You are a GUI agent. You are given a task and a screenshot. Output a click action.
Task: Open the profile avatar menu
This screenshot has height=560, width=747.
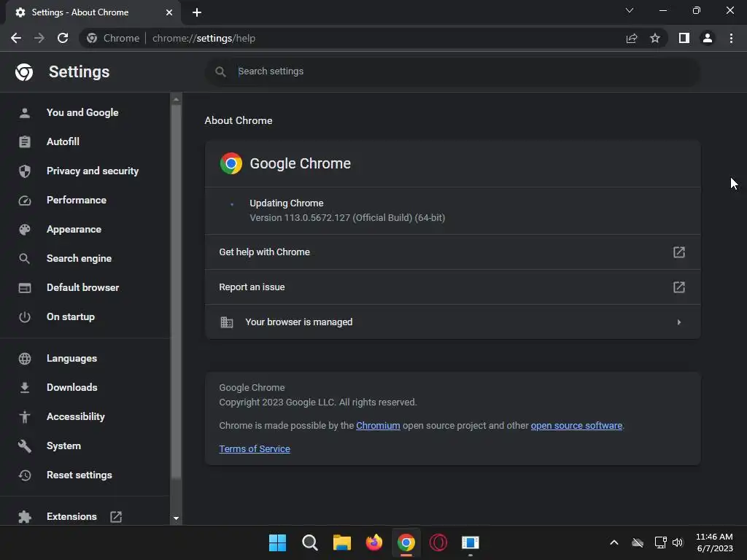pyautogui.click(x=708, y=38)
